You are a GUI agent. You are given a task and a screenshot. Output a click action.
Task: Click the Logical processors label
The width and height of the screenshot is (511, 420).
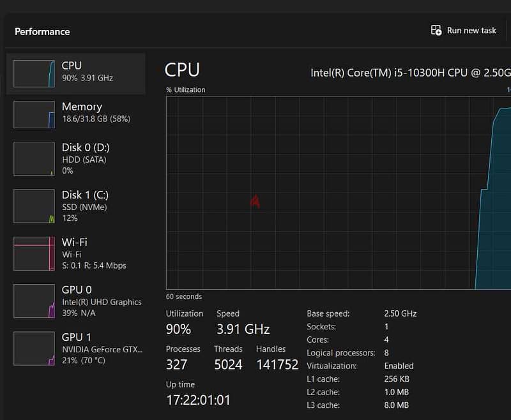[341, 353]
